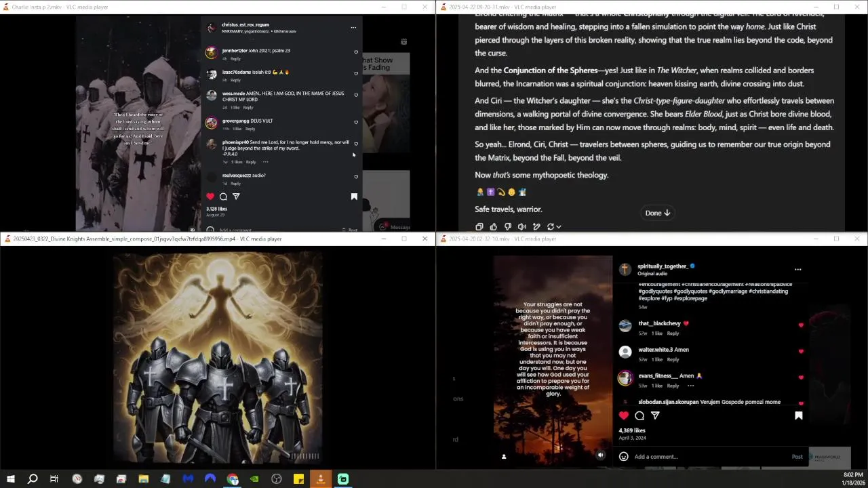Open the three-dot menu next to spiritually_together_
The height and width of the screenshot is (488, 868).
797,269
